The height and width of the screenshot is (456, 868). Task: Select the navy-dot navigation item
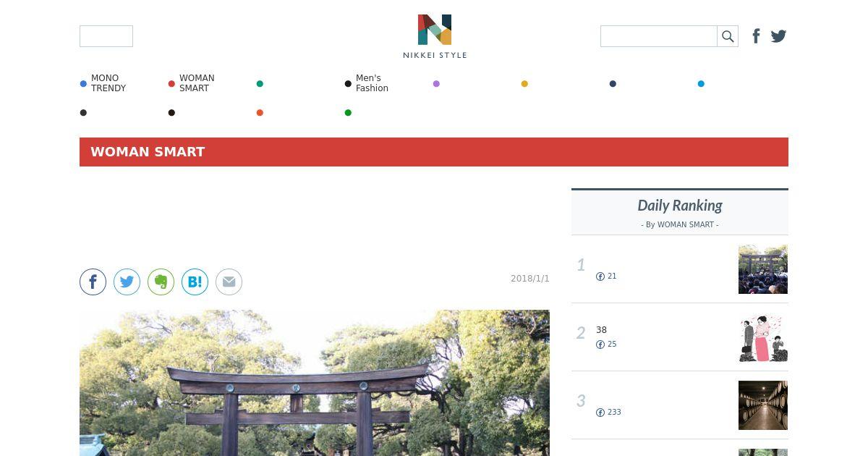pos(613,84)
